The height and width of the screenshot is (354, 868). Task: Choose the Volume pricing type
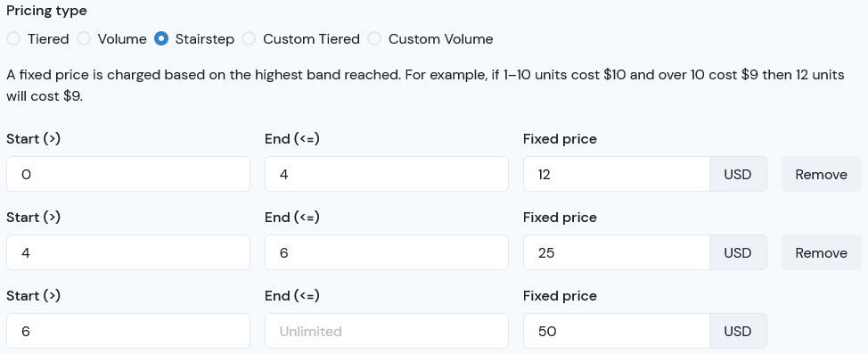(84, 38)
